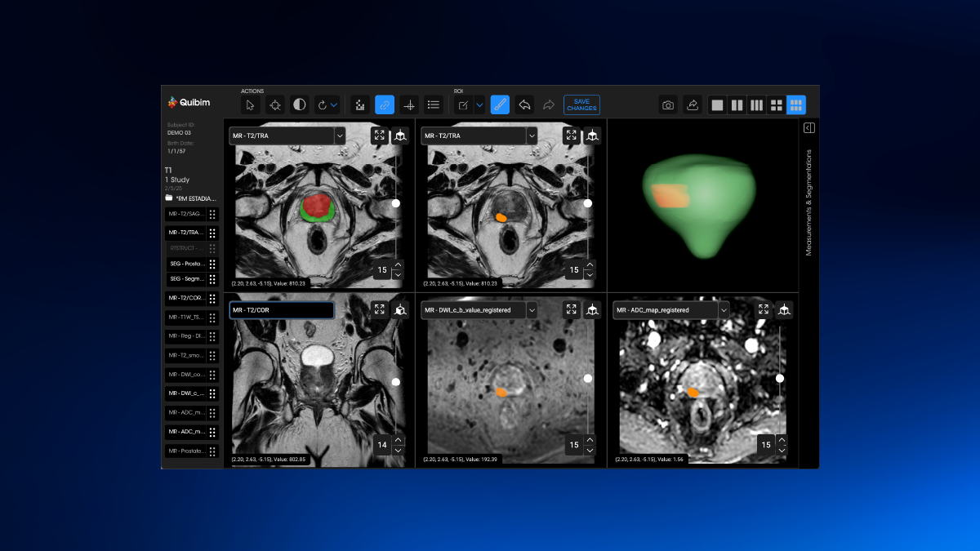
Task: Enable the six-panel grid layout
Action: (795, 104)
